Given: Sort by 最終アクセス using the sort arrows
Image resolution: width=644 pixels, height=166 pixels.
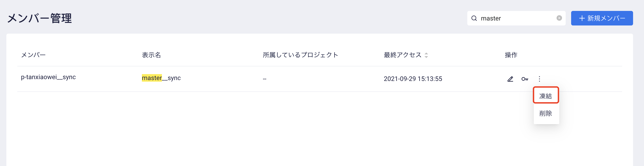Looking at the screenshot, I should coord(426,55).
